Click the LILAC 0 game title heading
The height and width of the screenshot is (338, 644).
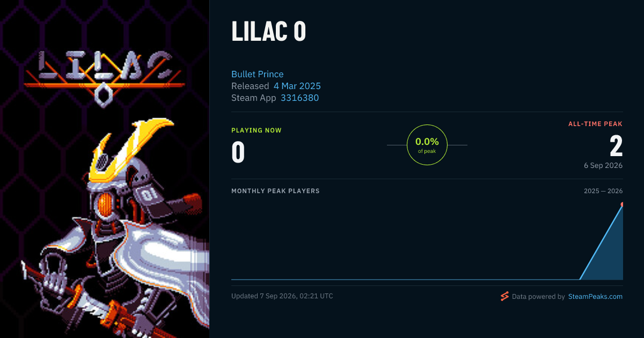[x=269, y=32]
